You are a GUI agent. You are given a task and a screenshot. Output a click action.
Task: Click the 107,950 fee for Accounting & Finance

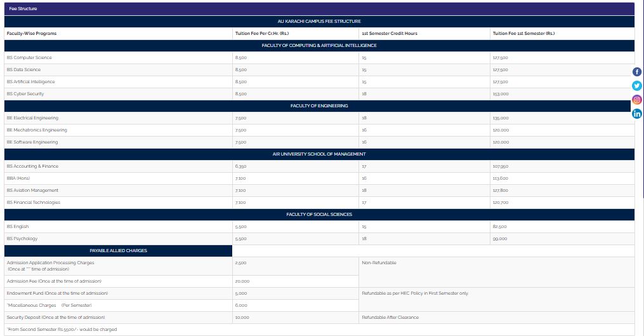click(x=501, y=166)
